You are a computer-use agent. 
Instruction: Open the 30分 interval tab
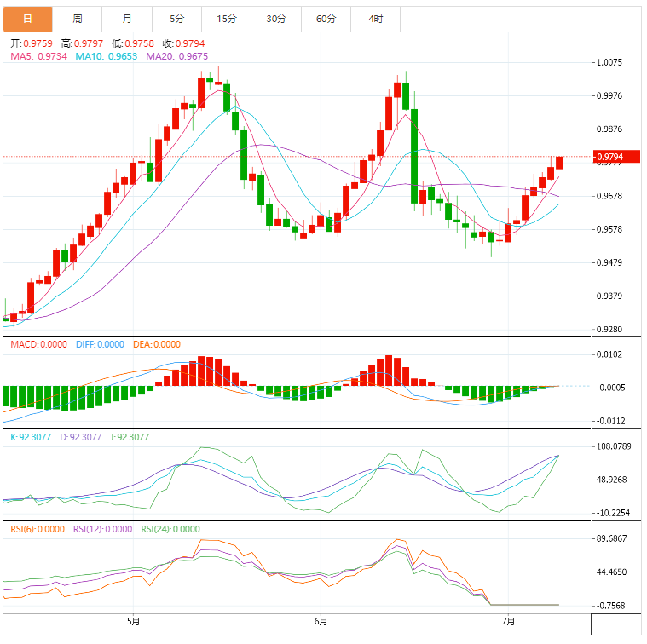pos(276,19)
